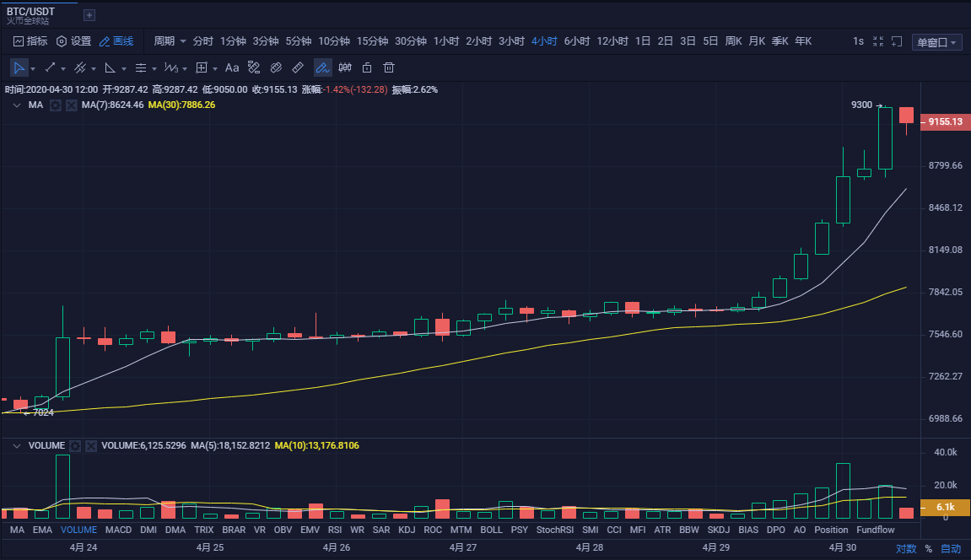Remove the MA indicator with X
Viewport: 971px width, 560px height.
coord(71,105)
